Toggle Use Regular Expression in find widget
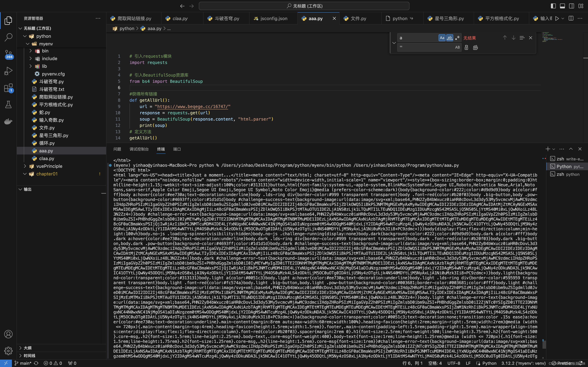588x367 pixels. coord(457,38)
